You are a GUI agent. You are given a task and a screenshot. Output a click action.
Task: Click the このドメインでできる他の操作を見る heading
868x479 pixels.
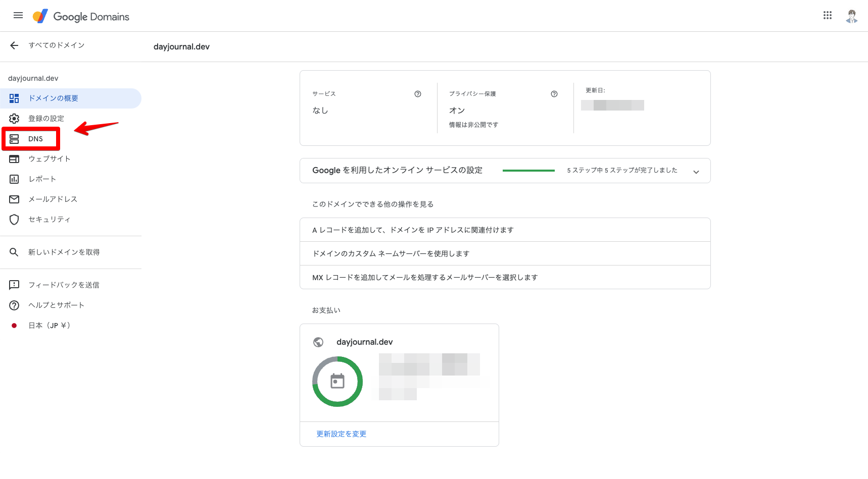[x=373, y=204]
